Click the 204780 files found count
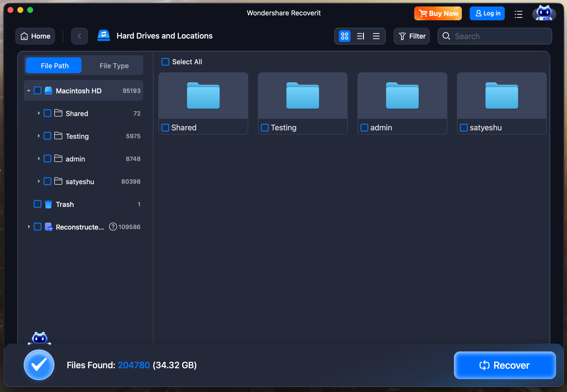Screen dimensions: 567x392 click(x=134, y=365)
